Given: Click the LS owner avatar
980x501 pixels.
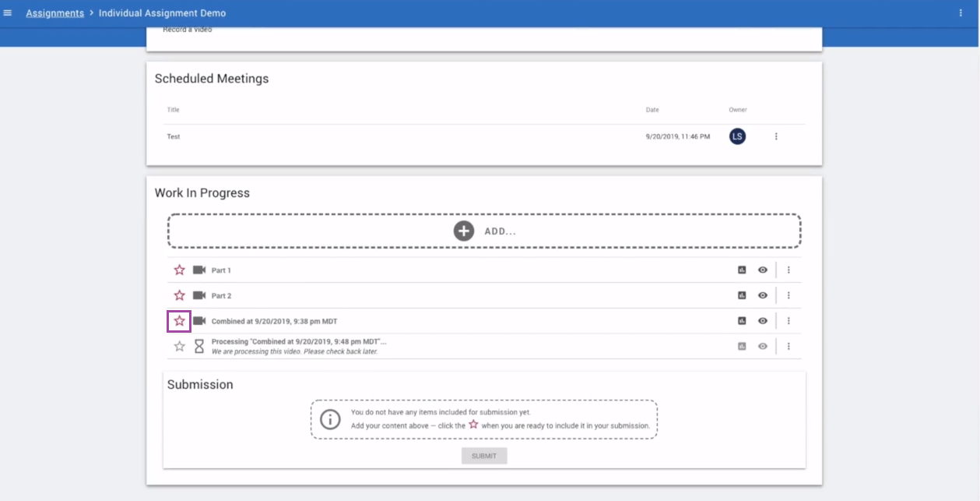Looking at the screenshot, I should [x=737, y=136].
